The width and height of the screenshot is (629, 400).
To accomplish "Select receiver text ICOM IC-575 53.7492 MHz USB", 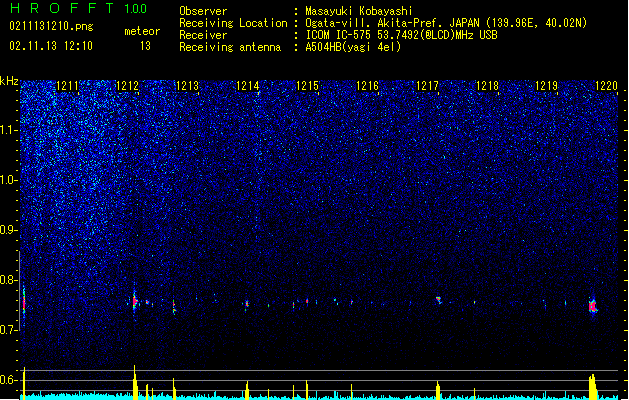I will (x=401, y=35).
